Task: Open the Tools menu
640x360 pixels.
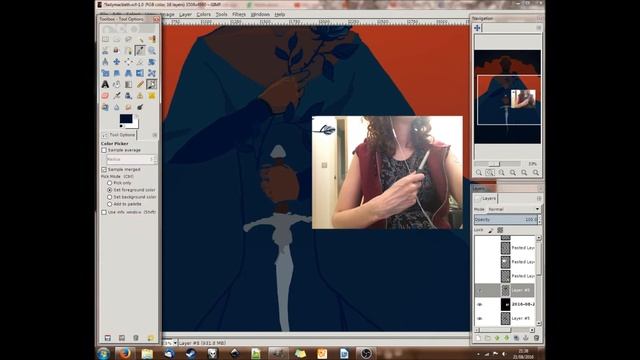Action: (x=221, y=14)
